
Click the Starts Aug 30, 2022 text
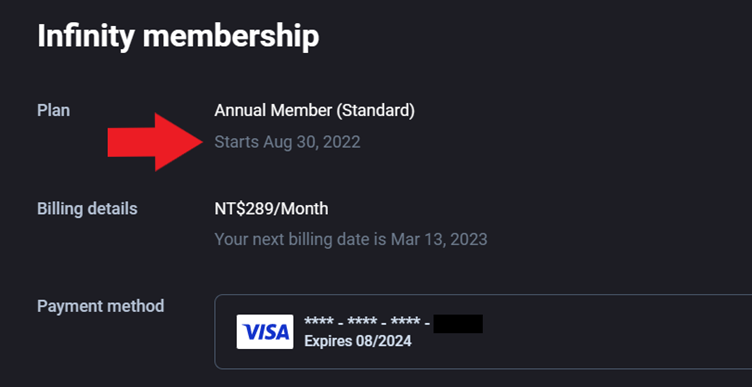tap(287, 142)
